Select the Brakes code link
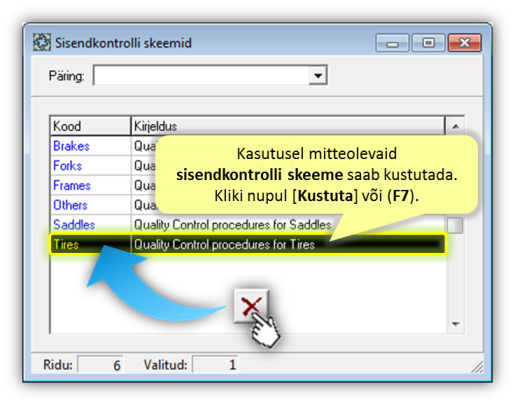The width and height of the screenshot is (515, 405). coord(71,146)
